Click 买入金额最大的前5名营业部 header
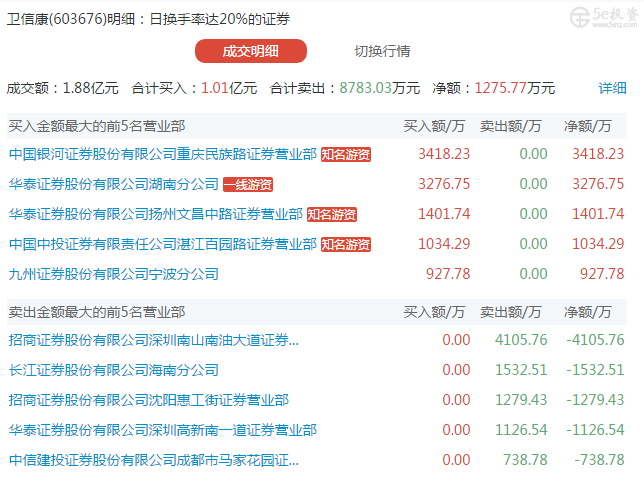The image size is (644, 481). (97, 126)
